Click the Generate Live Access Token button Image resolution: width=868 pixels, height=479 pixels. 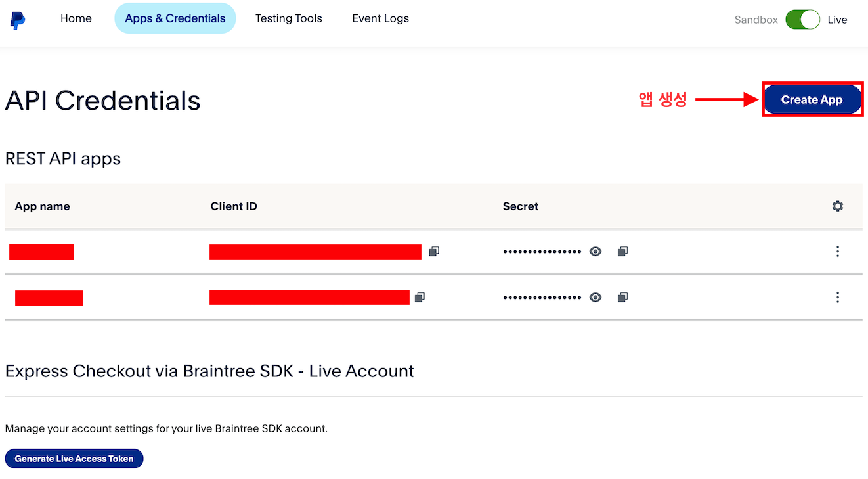[74, 459]
